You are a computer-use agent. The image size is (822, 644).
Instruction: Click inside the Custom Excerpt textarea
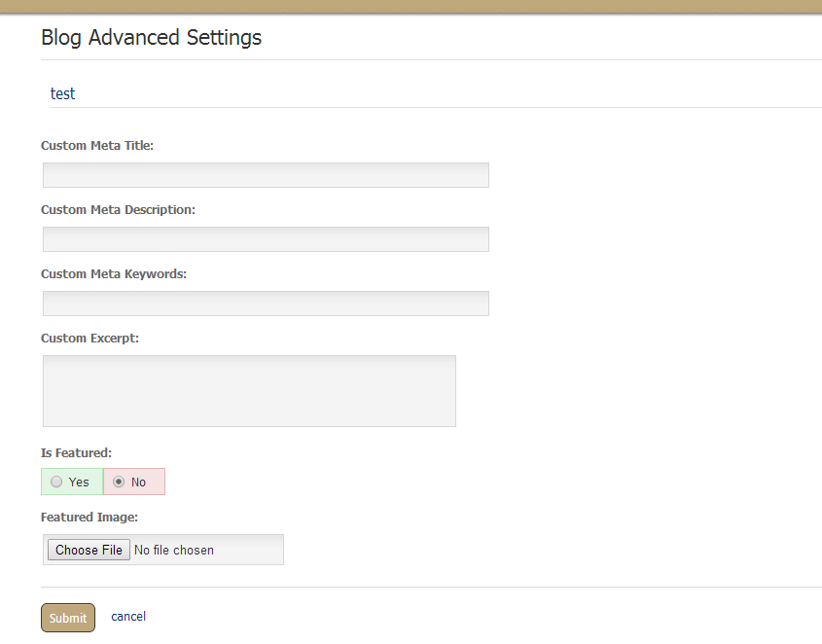(250, 391)
